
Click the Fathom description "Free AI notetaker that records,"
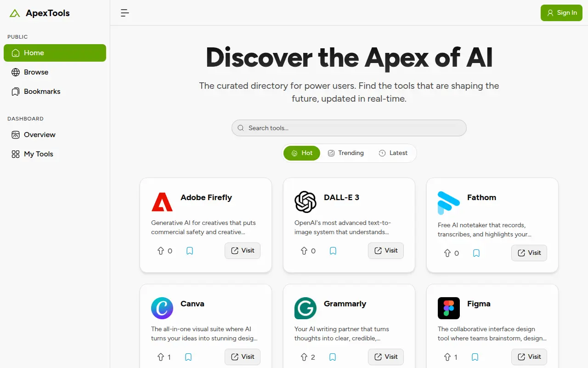(x=481, y=225)
